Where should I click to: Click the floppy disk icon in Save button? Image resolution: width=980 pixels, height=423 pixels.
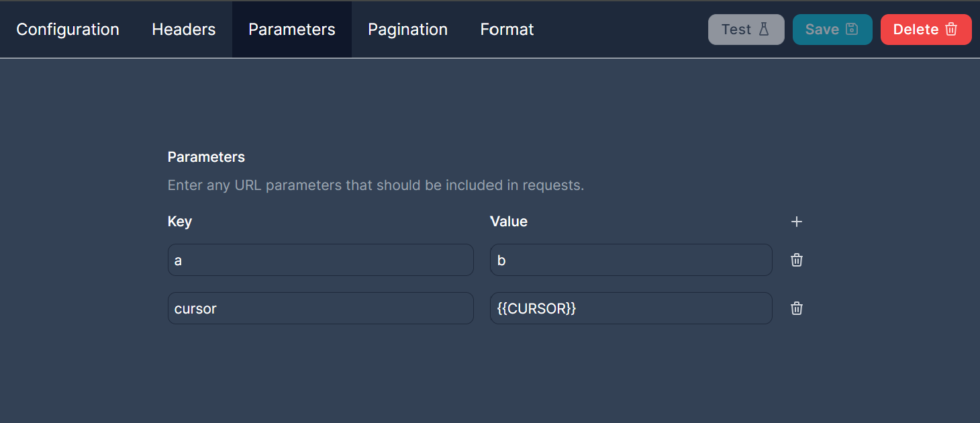[852, 30]
